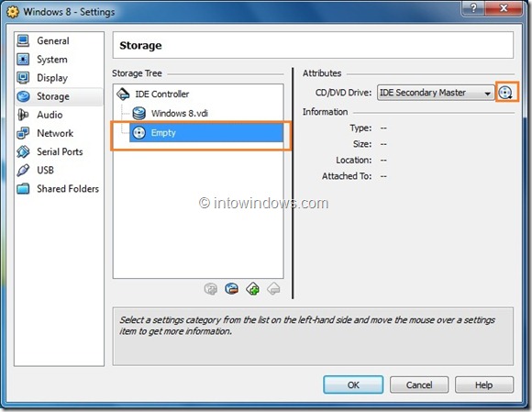
Task: Click the "CD/DVD Drive:" label
Action: pyautogui.click(x=343, y=93)
